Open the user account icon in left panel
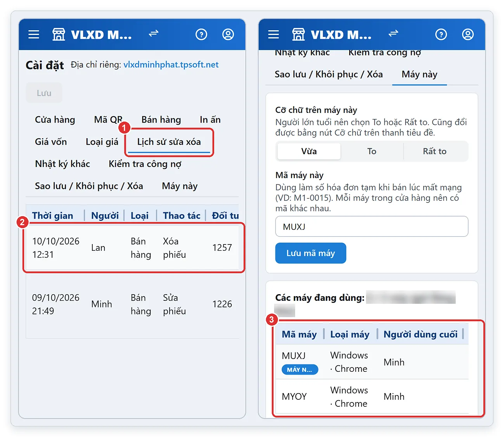The width and height of the screenshot is (504, 437). 228,35
